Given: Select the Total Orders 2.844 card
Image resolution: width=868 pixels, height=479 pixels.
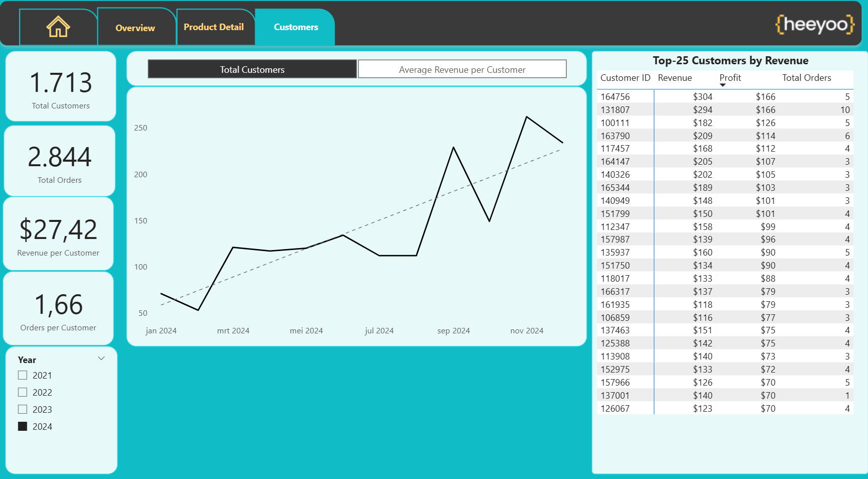Looking at the screenshot, I should [60, 161].
